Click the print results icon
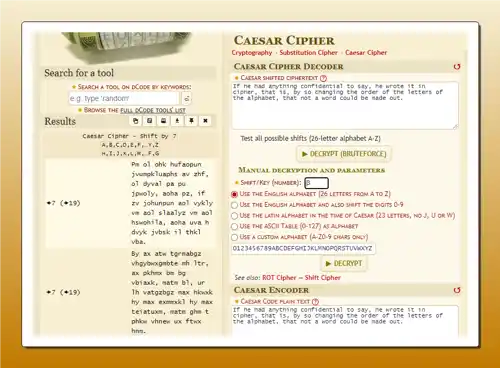This screenshot has height=368, width=500. 163,121
